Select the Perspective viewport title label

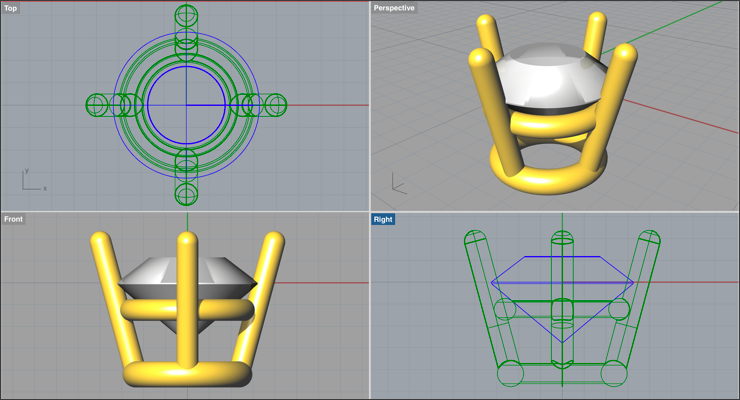click(394, 8)
